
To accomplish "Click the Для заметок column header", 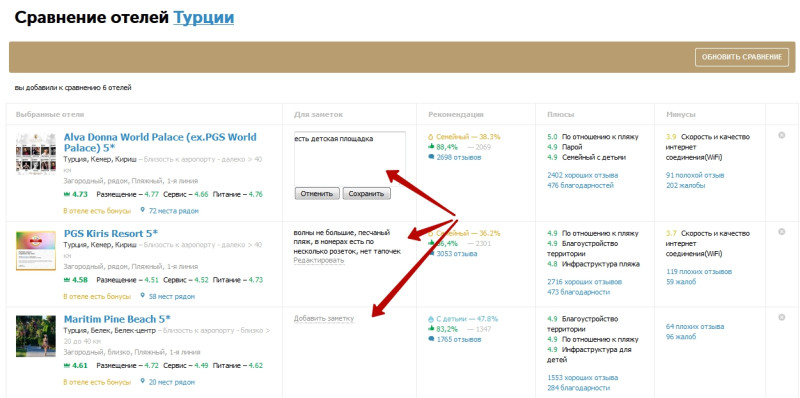I will [x=319, y=115].
